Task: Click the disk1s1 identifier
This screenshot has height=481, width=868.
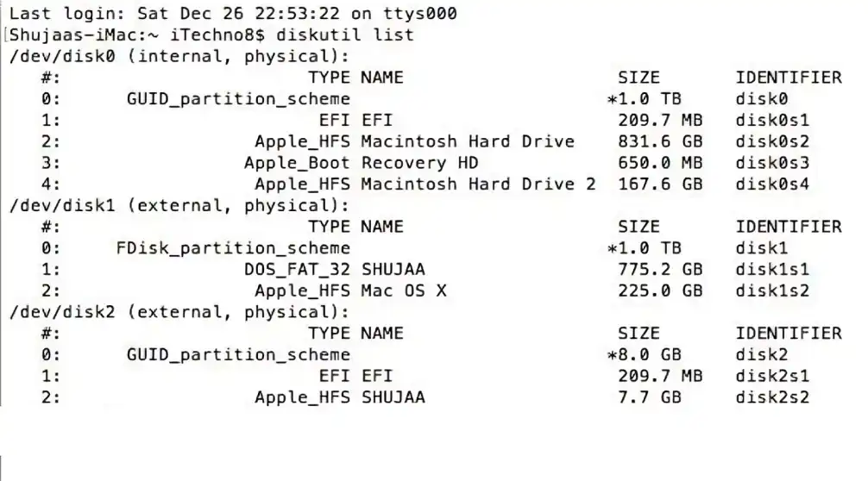Action: (772, 270)
